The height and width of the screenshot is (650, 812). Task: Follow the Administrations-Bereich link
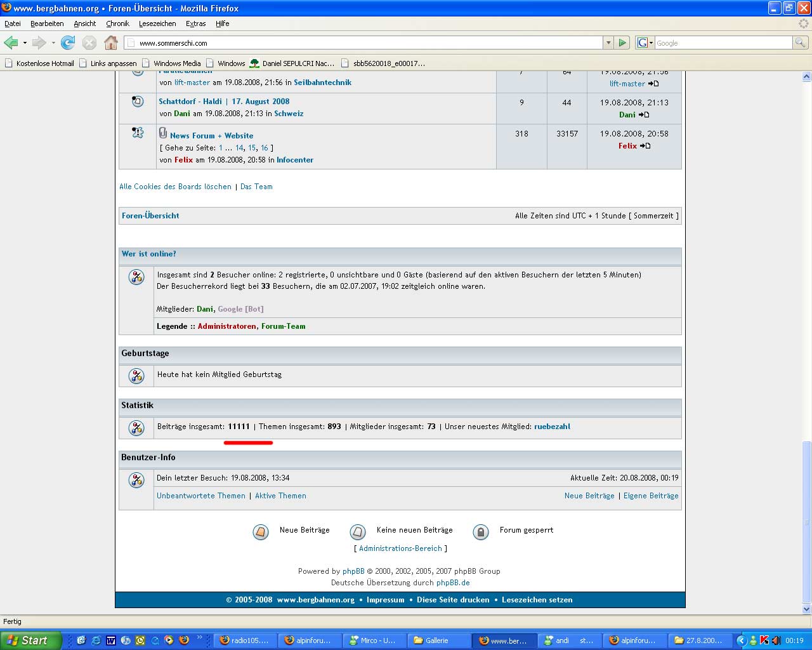pos(400,548)
